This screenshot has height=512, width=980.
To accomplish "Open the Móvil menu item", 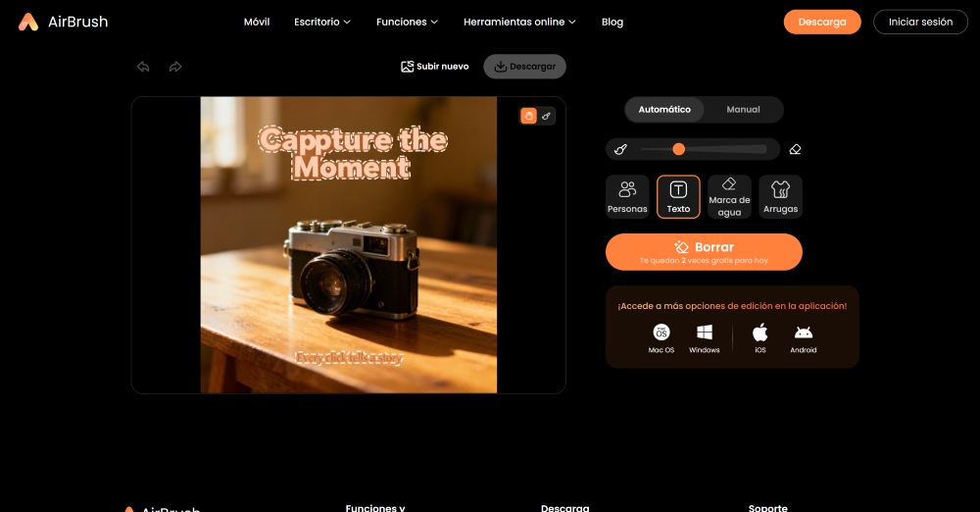I will [257, 22].
